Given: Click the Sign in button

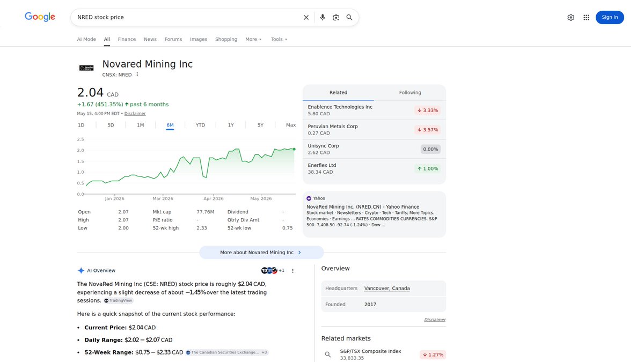Looking at the screenshot, I should (x=610, y=17).
